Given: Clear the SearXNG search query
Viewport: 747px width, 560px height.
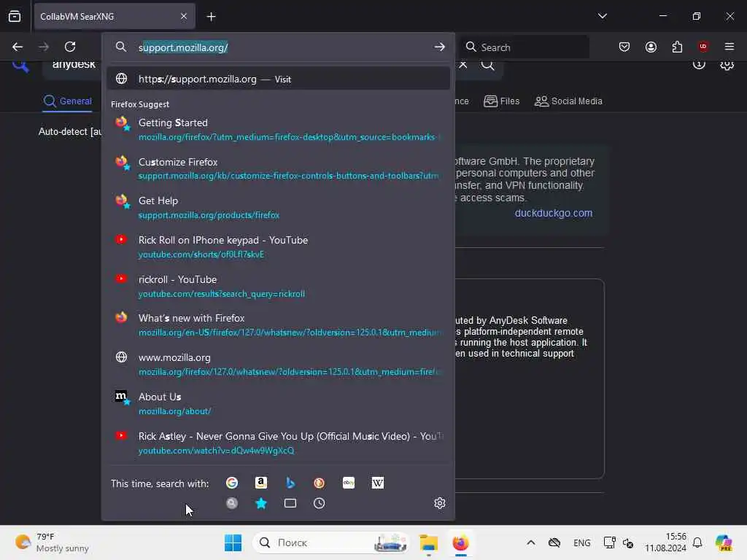Looking at the screenshot, I should point(463,64).
